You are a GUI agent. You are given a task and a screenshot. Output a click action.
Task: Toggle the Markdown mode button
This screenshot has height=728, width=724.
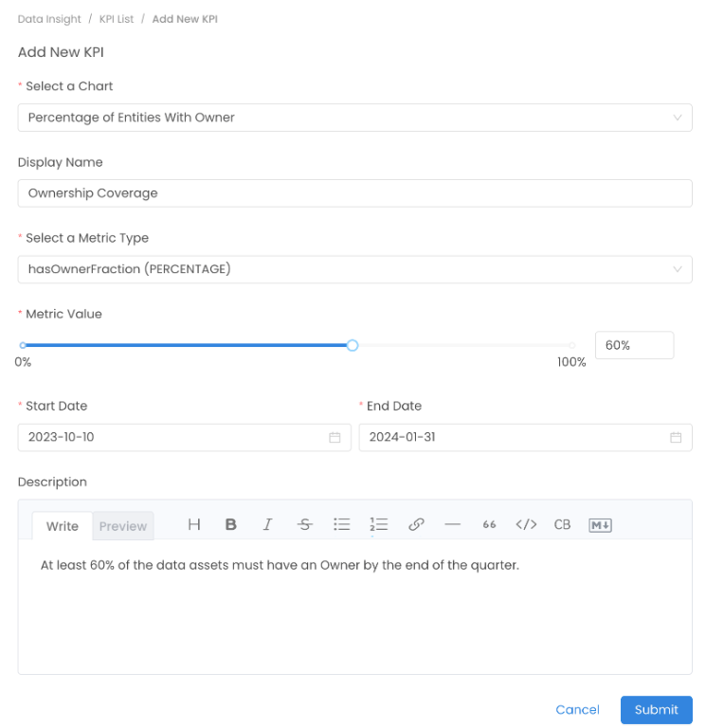(x=600, y=524)
